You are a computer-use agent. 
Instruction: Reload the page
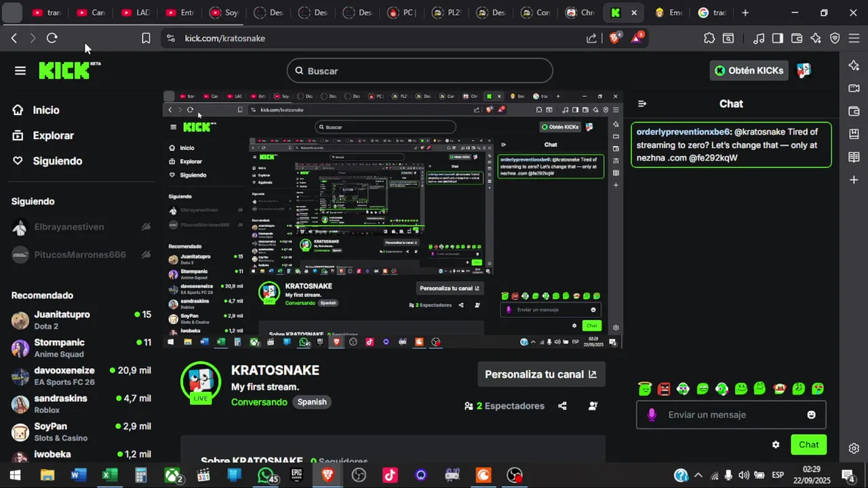point(52,39)
